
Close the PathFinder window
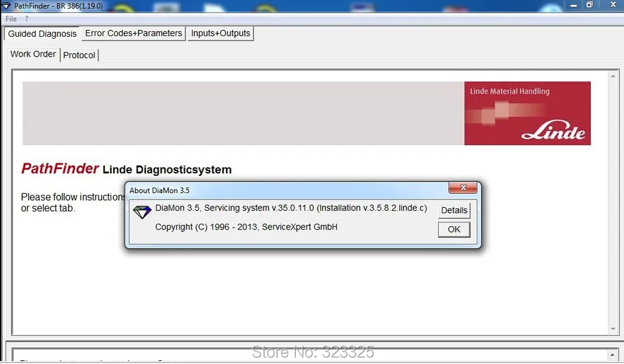tap(613, 5)
